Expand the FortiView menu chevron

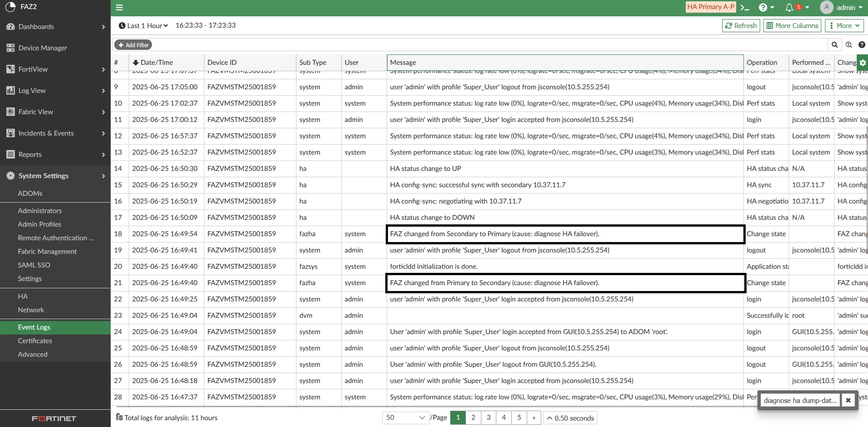click(x=103, y=69)
